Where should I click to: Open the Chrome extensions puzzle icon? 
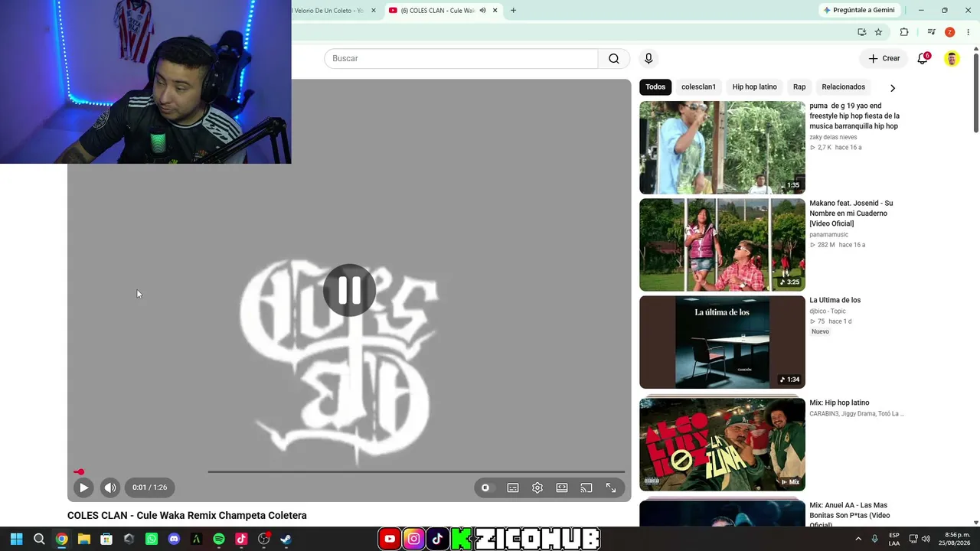click(904, 32)
